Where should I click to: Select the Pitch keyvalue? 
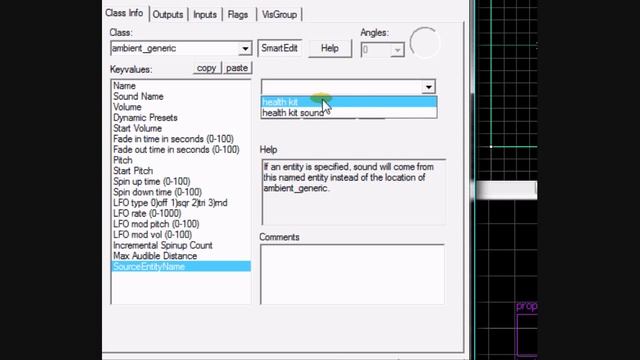tap(181, 160)
